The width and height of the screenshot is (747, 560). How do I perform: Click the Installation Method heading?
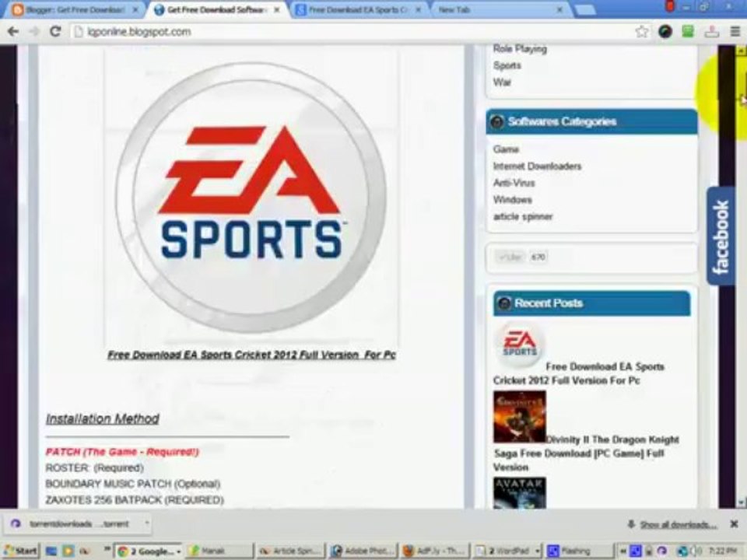point(103,418)
